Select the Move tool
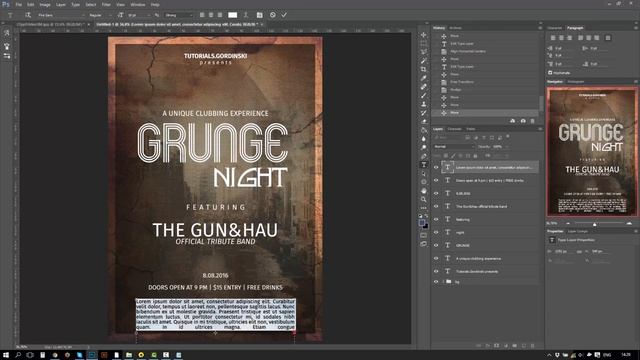 (x=424, y=35)
